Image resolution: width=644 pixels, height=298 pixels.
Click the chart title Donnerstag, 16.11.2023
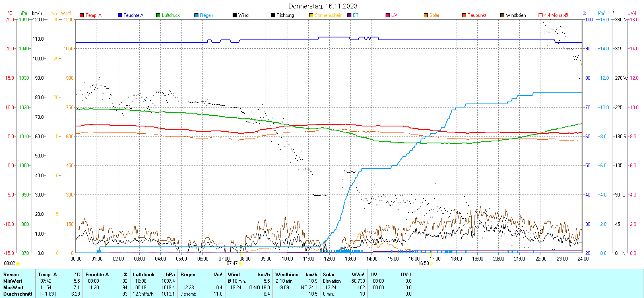[322, 6]
